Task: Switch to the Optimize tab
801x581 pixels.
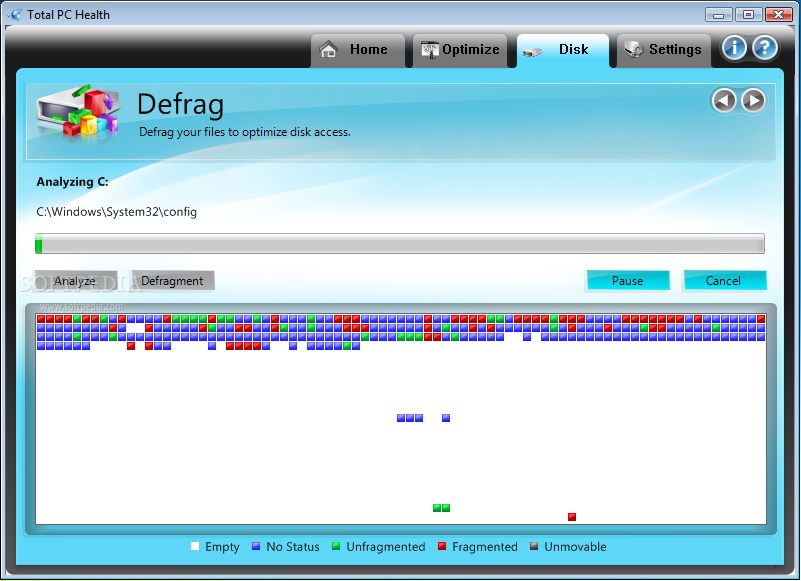Action: 460,50
